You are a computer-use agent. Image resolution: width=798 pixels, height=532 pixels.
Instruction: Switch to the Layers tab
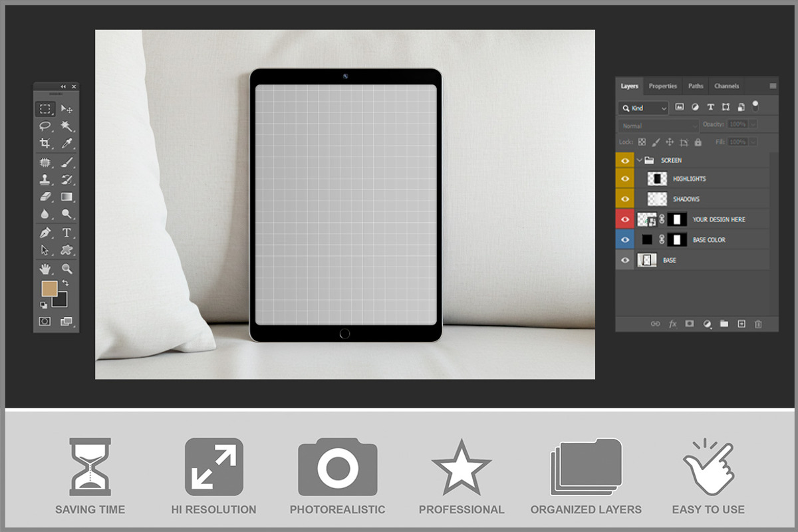(x=629, y=86)
